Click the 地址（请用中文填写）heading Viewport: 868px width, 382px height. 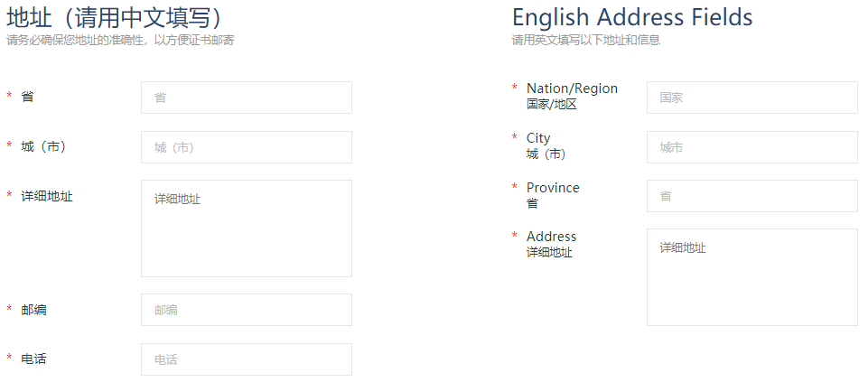[115, 17]
